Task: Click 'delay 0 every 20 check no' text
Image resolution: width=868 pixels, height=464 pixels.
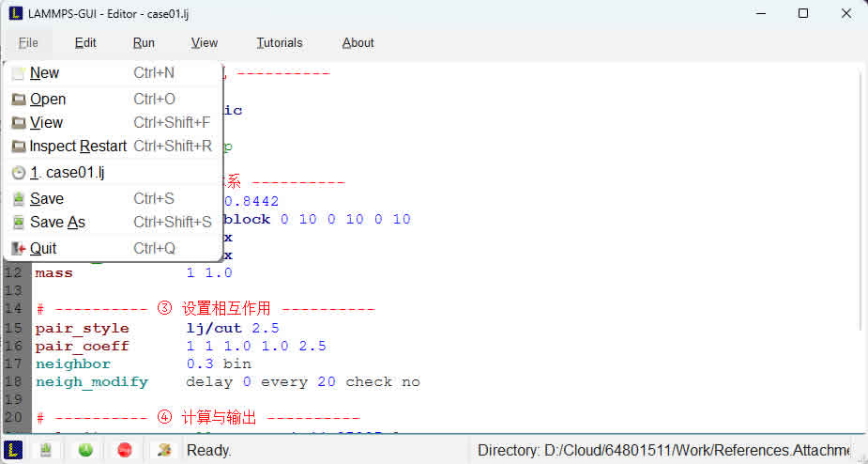Action: (x=303, y=382)
